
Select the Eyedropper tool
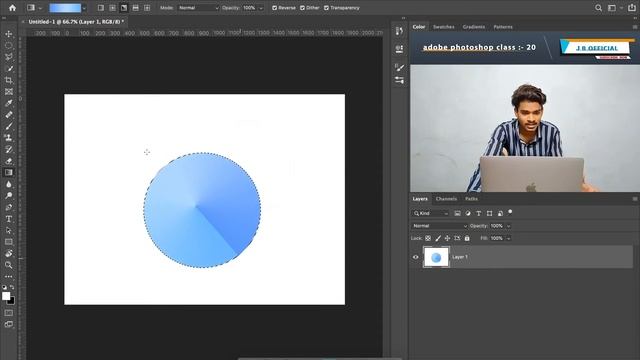pyautogui.click(x=9, y=103)
